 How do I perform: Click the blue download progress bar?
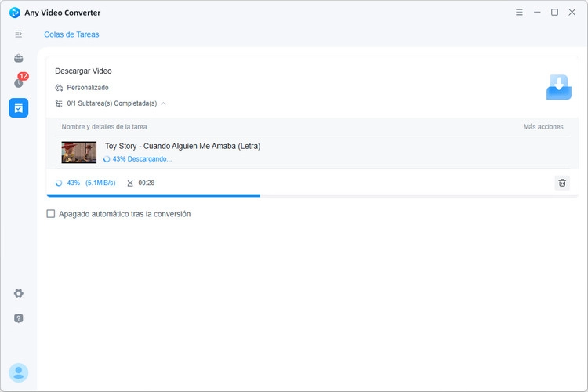point(153,196)
